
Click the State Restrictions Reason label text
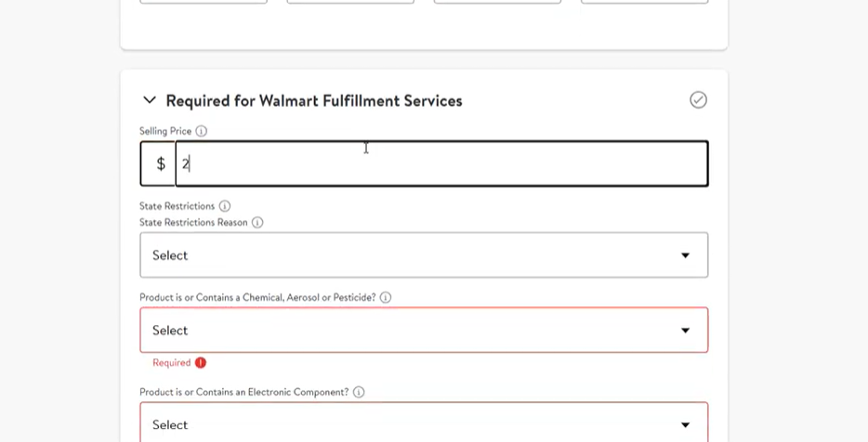(193, 223)
